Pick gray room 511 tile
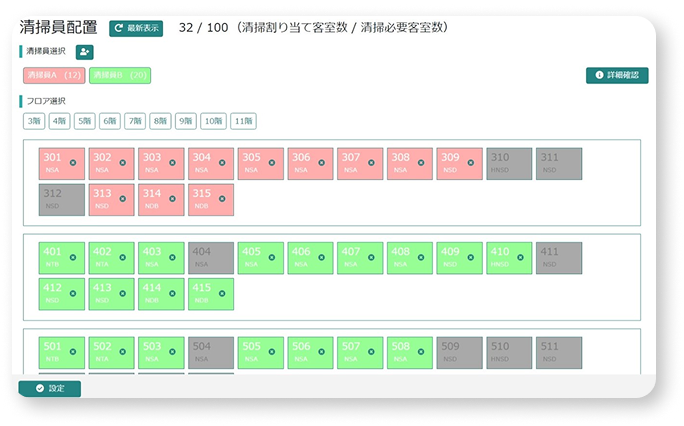 (x=558, y=352)
